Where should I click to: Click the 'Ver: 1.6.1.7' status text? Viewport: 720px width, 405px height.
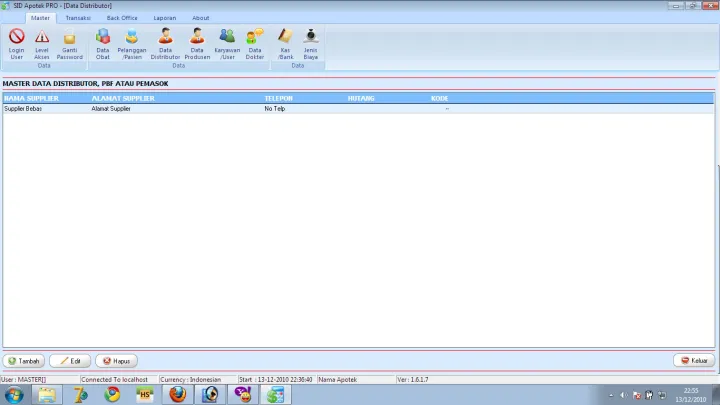[x=413, y=380]
